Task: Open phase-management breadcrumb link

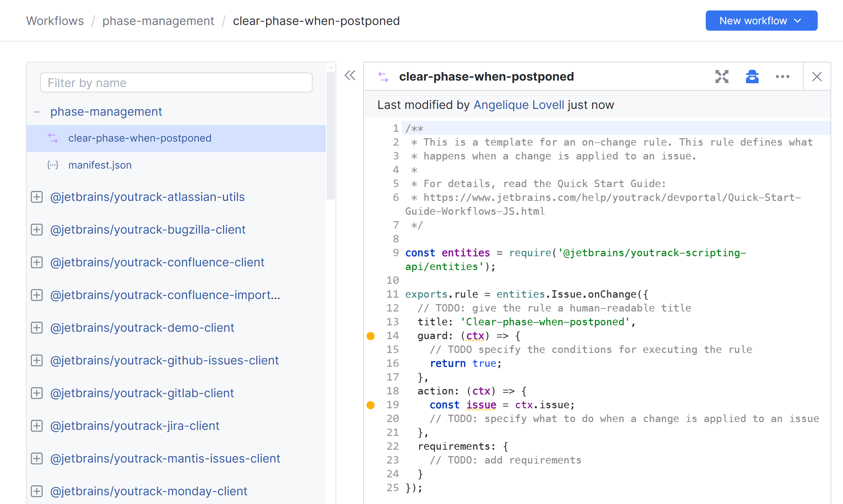Action: pos(158,21)
